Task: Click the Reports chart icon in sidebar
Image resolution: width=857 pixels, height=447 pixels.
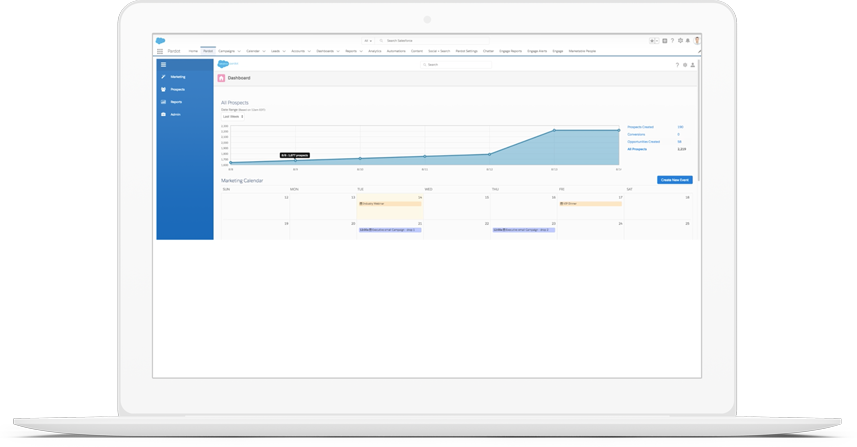Action: click(164, 102)
